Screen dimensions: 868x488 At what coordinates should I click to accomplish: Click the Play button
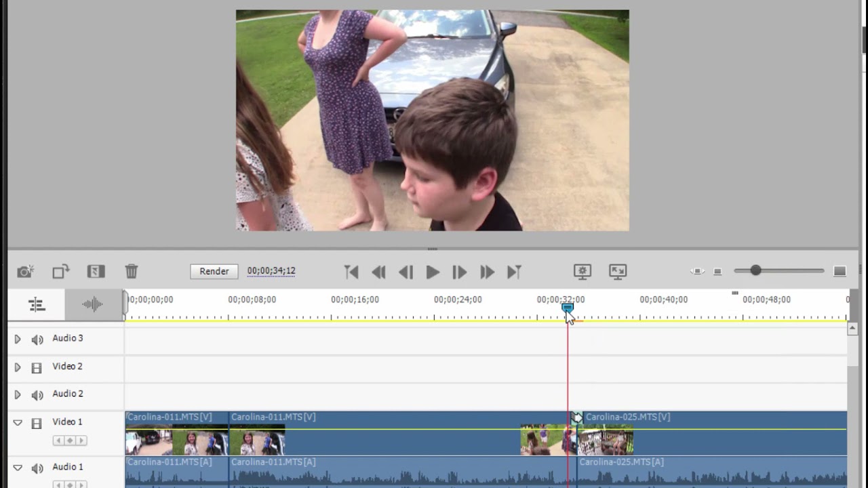(x=433, y=272)
